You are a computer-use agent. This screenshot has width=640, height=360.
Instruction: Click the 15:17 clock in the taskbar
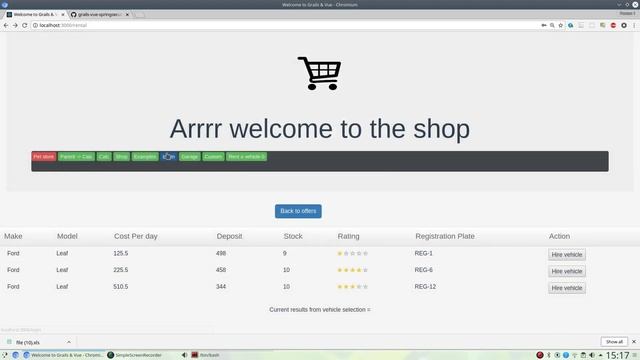point(617,355)
